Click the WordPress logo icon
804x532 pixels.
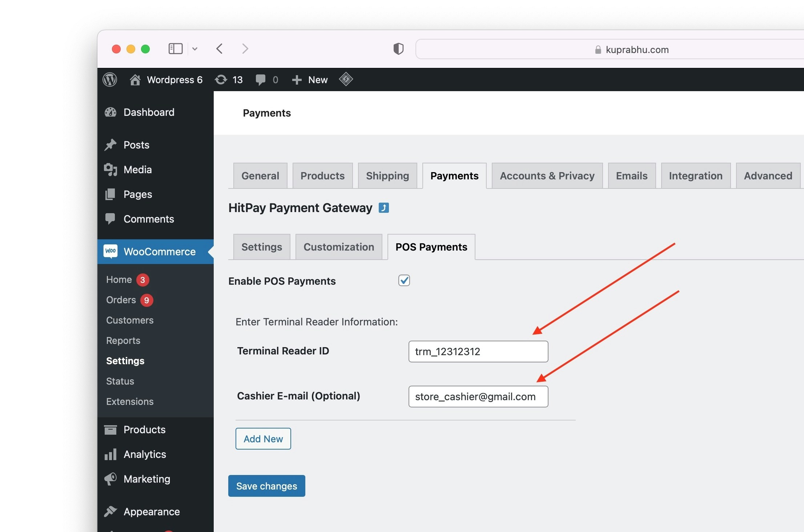110,80
